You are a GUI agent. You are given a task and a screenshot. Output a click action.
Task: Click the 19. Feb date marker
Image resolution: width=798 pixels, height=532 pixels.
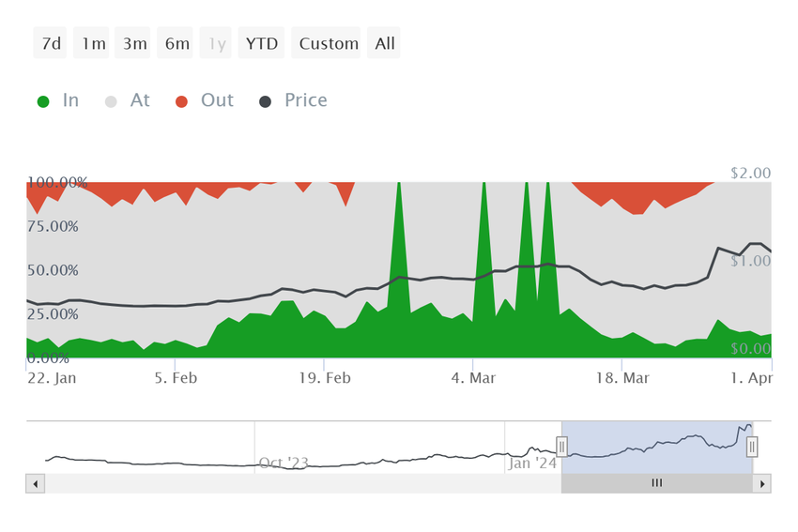[325, 378]
